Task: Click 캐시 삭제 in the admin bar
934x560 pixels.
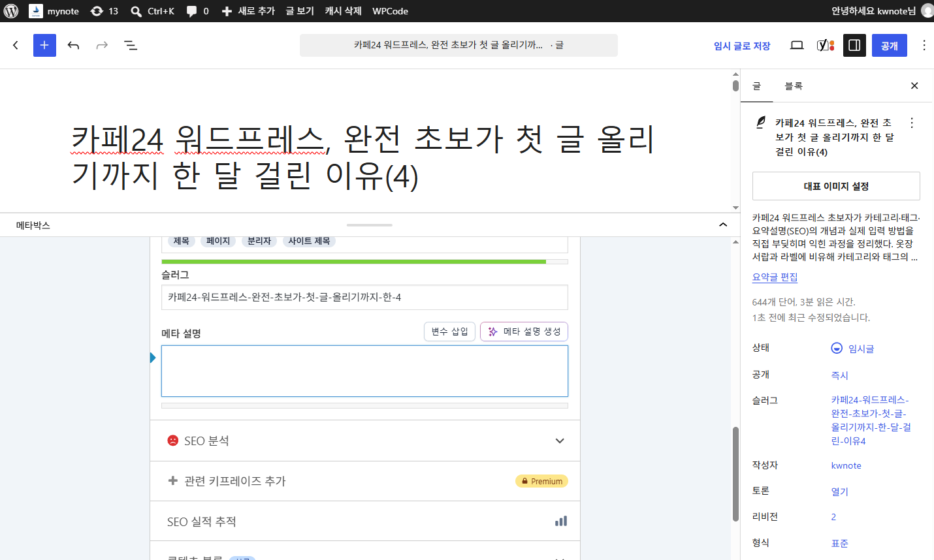Action: pyautogui.click(x=343, y=11)
